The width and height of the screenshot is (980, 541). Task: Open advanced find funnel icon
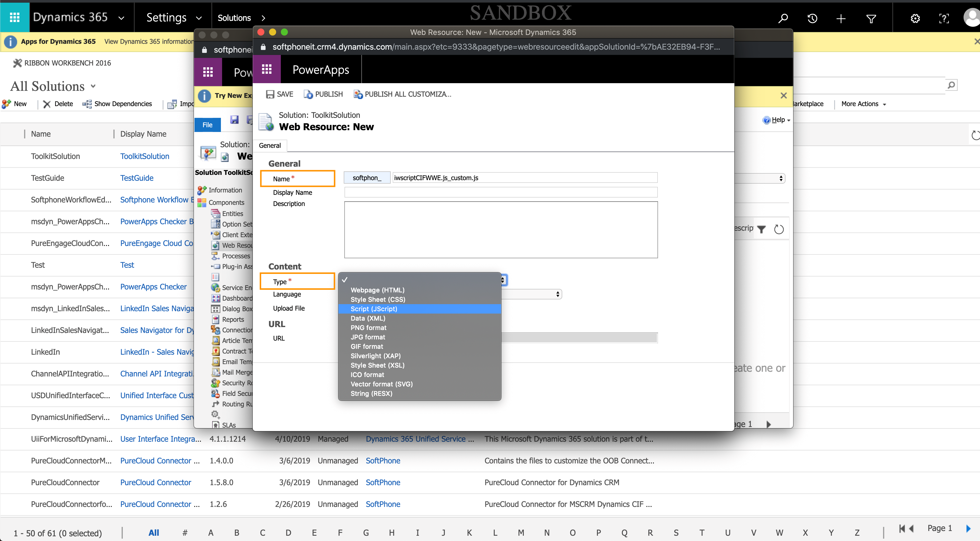pos(871,18)
